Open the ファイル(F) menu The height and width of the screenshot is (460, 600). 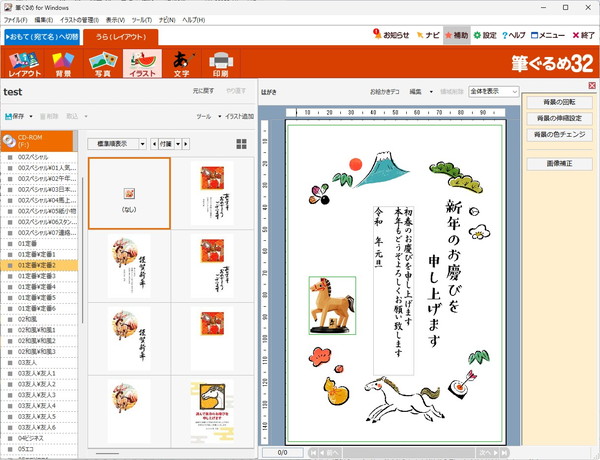(15, 19)
